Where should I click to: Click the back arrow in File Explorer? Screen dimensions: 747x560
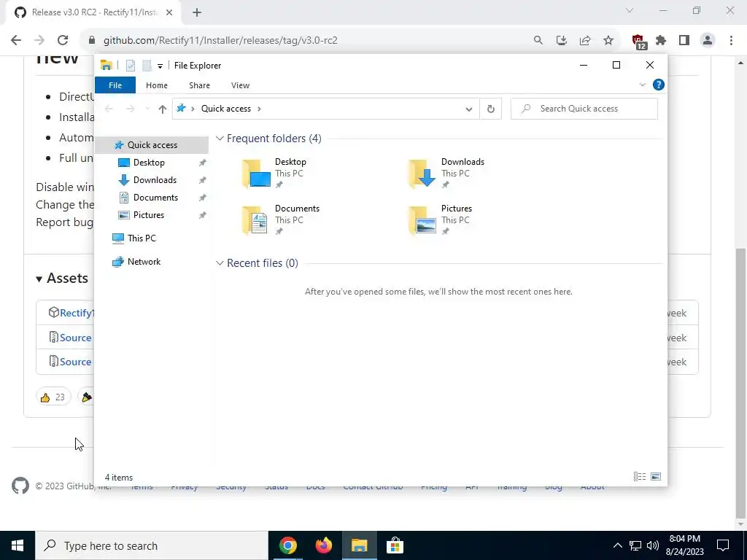[109, 109]
